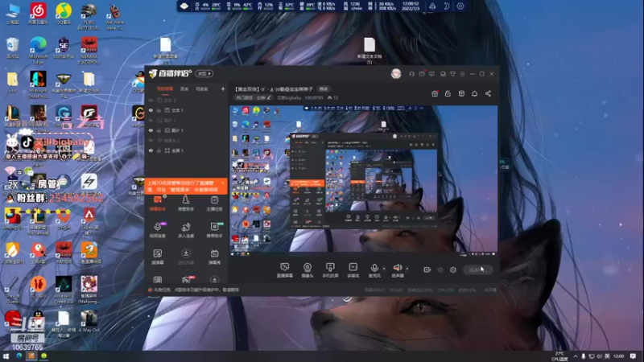Image resolution: width=644 pixels, height=362 pixels.
Task: Hide the 图片 1 layer
Action: click(x=151, y=130)
